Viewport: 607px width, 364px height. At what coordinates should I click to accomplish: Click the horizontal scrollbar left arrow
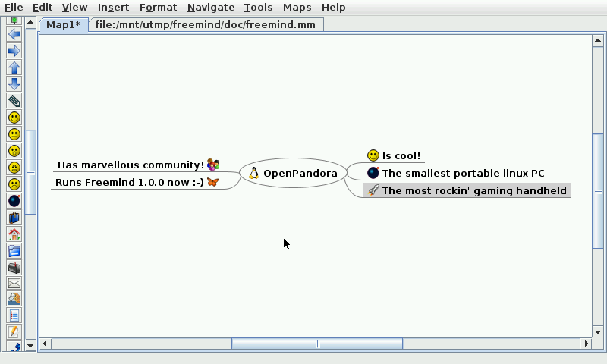[x=45, y=343]
